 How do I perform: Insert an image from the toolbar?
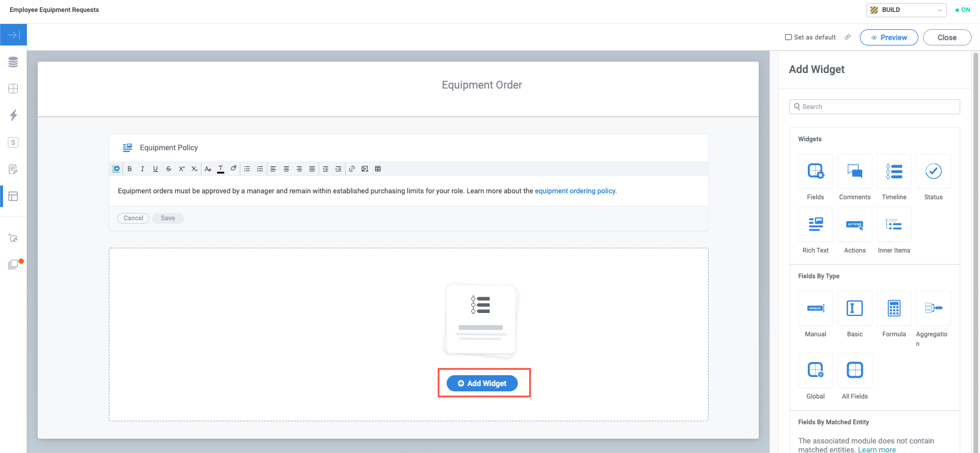click(x=365, y=169)
